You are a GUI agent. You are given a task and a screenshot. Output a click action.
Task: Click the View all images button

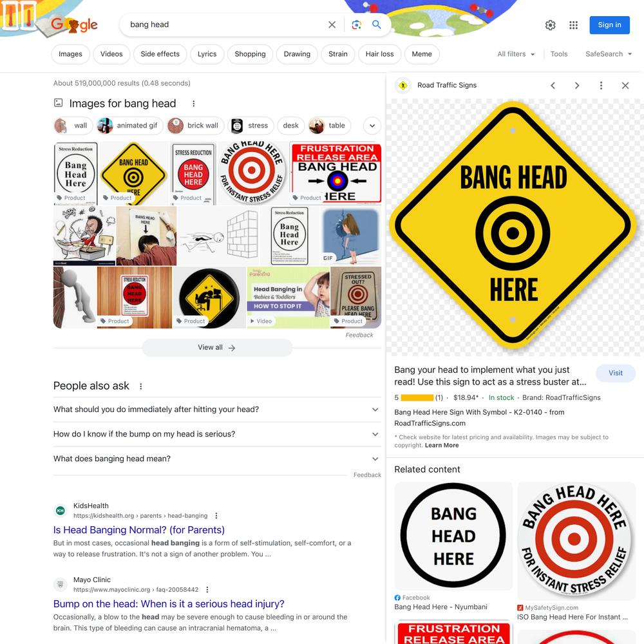(x=217, y=348)
